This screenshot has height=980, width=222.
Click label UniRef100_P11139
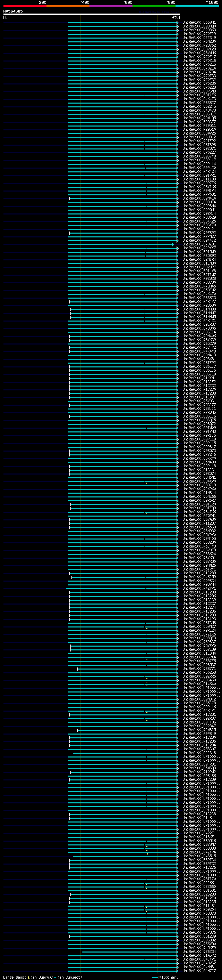[x=199, y=179]
